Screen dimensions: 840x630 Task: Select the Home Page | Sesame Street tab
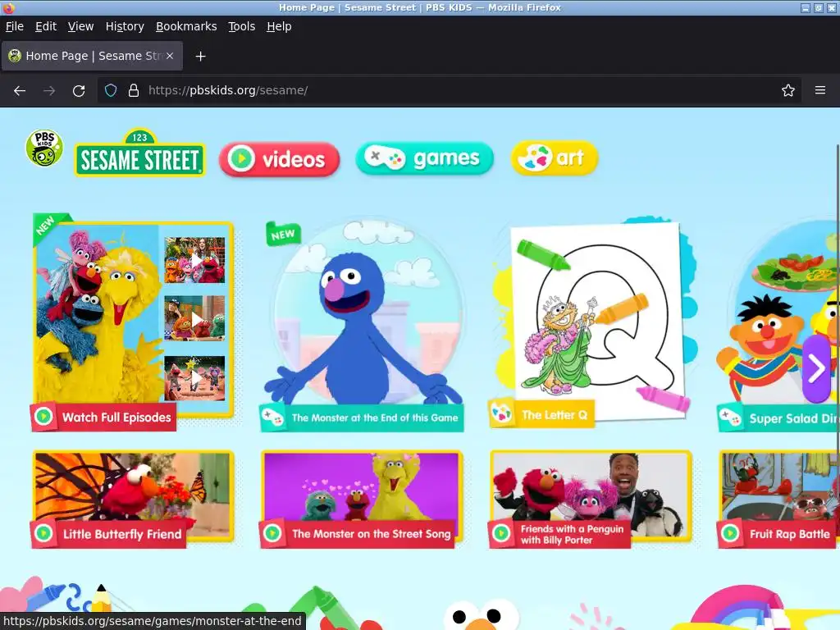(92, 56)
